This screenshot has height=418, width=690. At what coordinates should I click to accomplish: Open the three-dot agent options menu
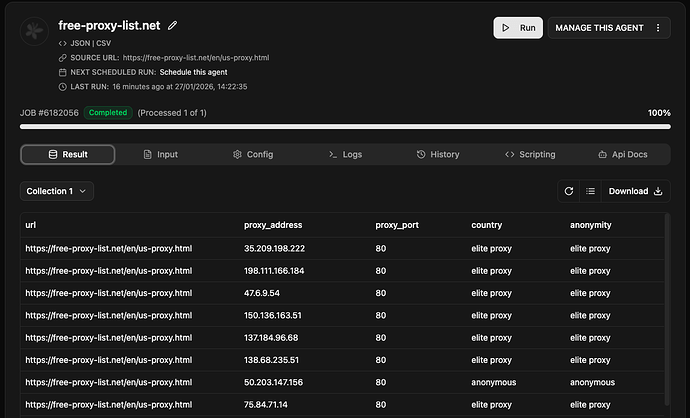[658, 28]
